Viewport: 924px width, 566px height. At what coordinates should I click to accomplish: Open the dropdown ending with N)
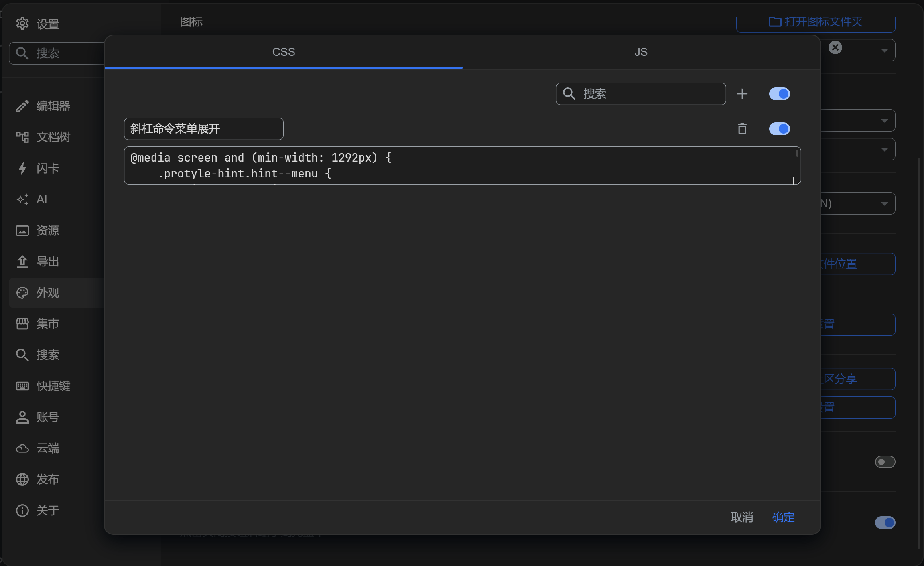(x=884, y=204)
